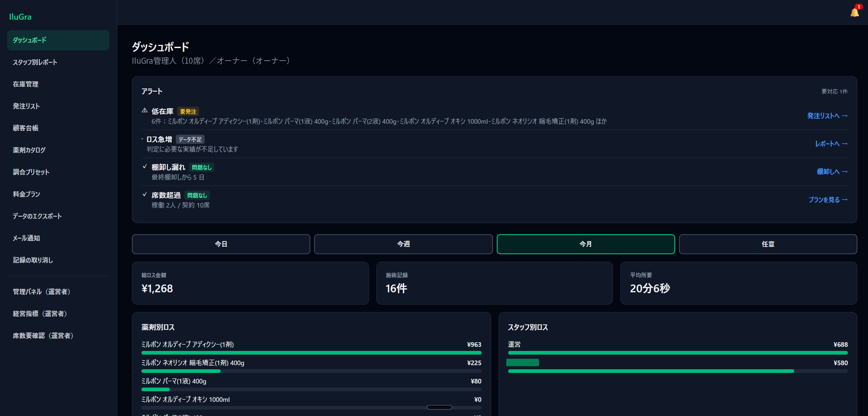Switch the period to 今週
Viewport: 868px width, 416px height.
403,244
